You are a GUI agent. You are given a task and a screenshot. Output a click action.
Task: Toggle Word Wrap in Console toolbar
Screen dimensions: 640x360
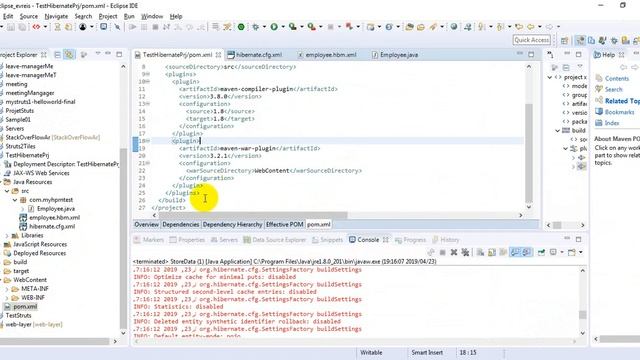coord(503,252)
